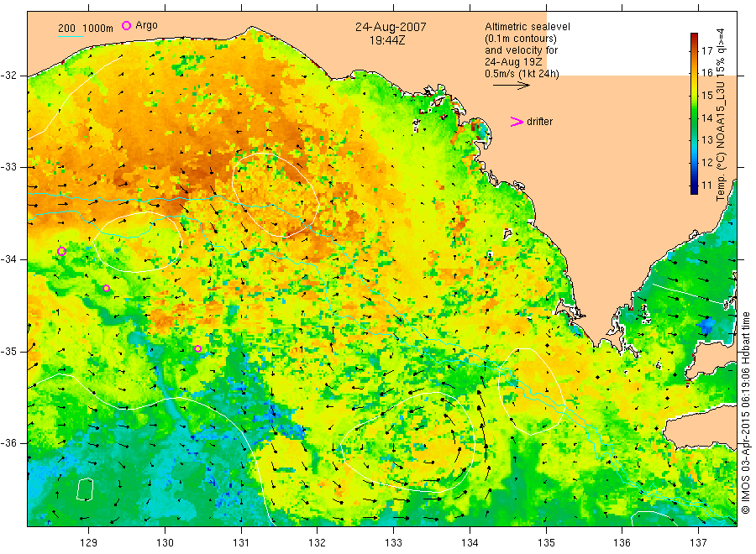The image size is (756, 554).
Task: Click the '(0.1m contours)' caption line
Action: (x=521, y=39)
